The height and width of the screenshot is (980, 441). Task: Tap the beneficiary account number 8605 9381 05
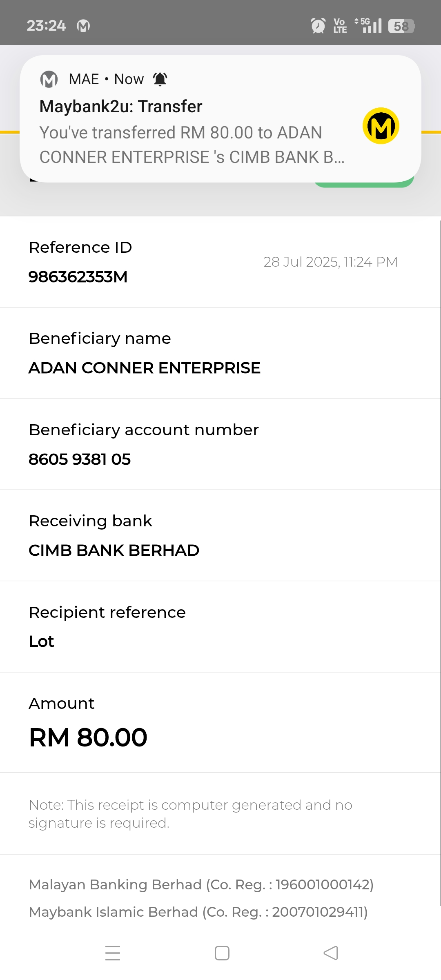(80, 459)
